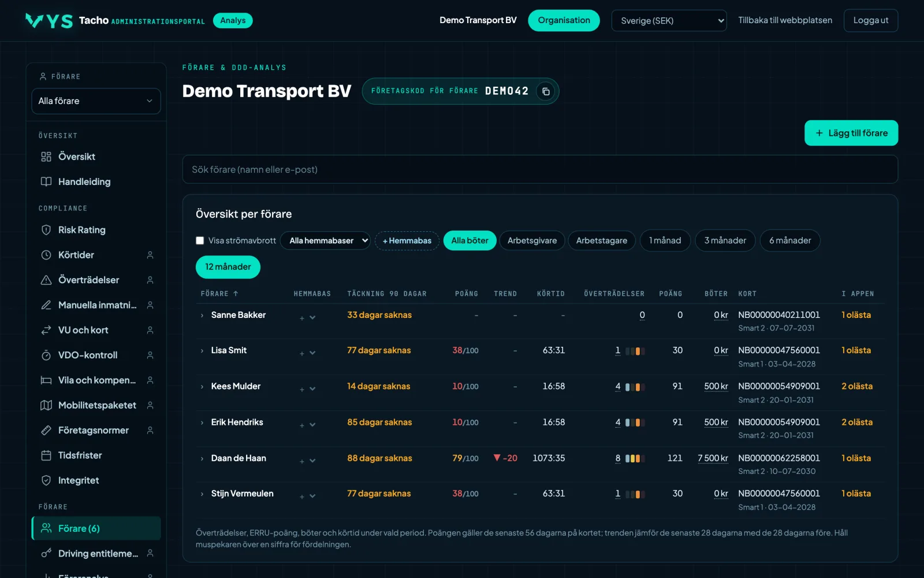Copy the company code DEMO42
Screen dimensions: 924x578
546,91
